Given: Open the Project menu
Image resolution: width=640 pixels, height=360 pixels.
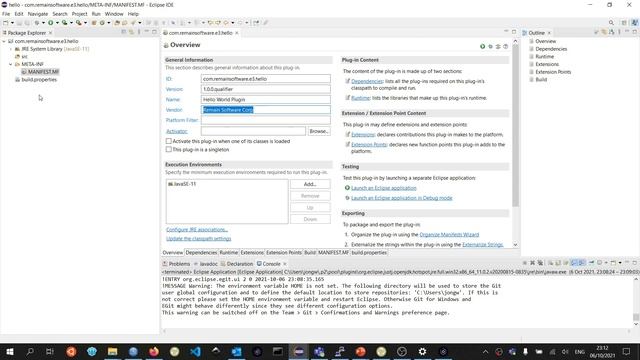Looking at the screenshot, I should (x=79, y=14).
